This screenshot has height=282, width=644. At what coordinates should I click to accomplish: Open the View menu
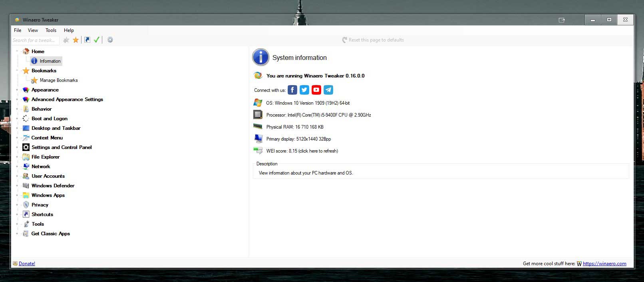click(33, 30)
